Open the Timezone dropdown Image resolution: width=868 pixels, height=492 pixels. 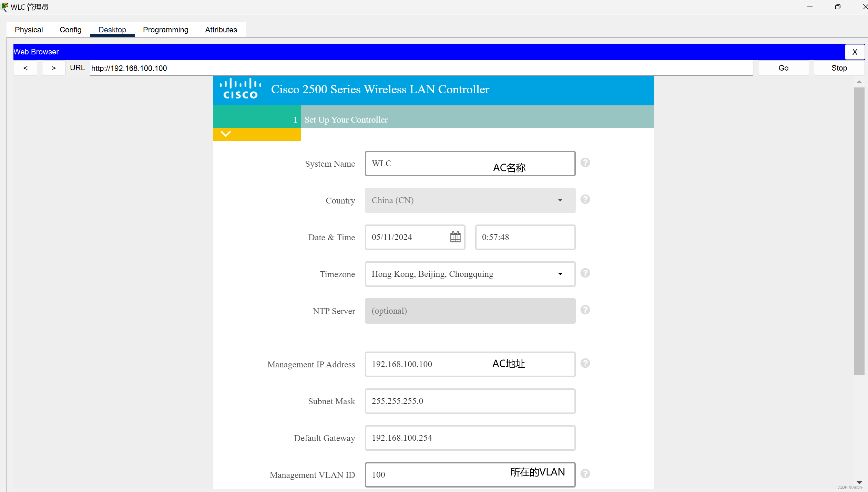560,274
